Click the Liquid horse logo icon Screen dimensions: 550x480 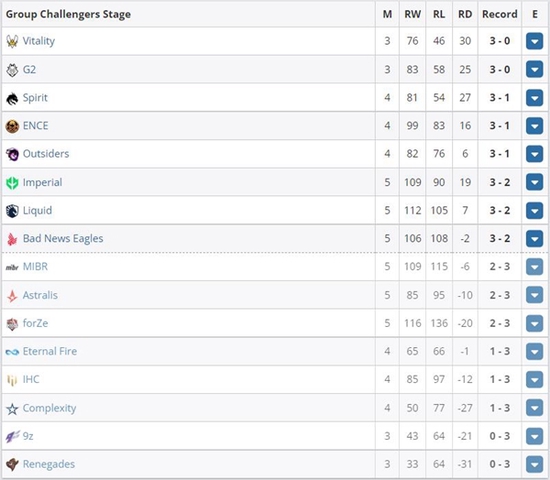12,211
